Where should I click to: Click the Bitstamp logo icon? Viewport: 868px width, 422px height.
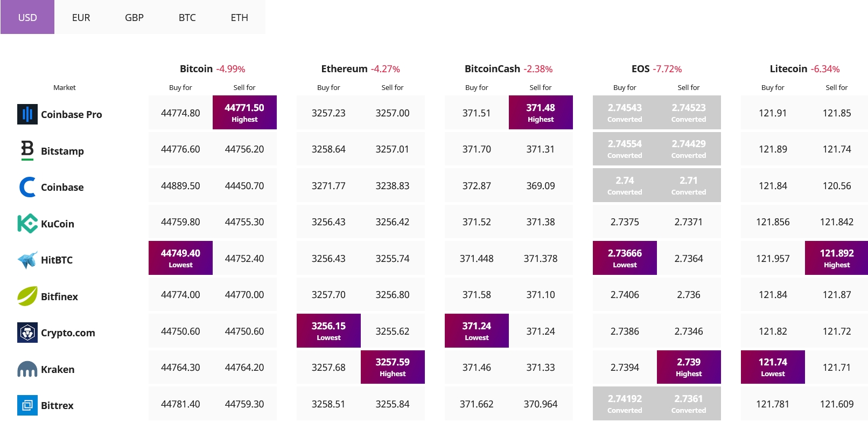click(27, 150)
